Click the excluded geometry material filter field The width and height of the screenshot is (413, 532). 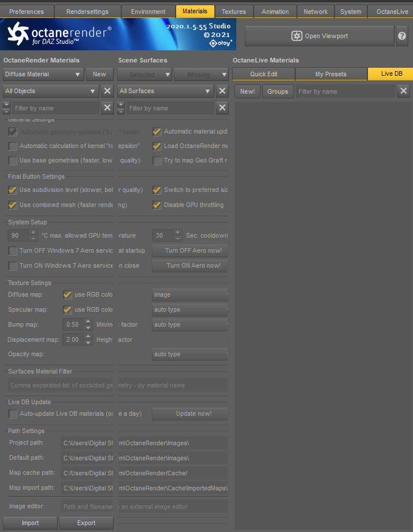[118, 386]
